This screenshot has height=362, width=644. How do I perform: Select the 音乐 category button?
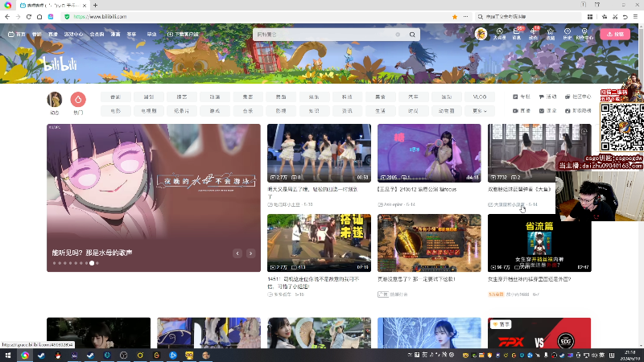click(x=248, y=111)
